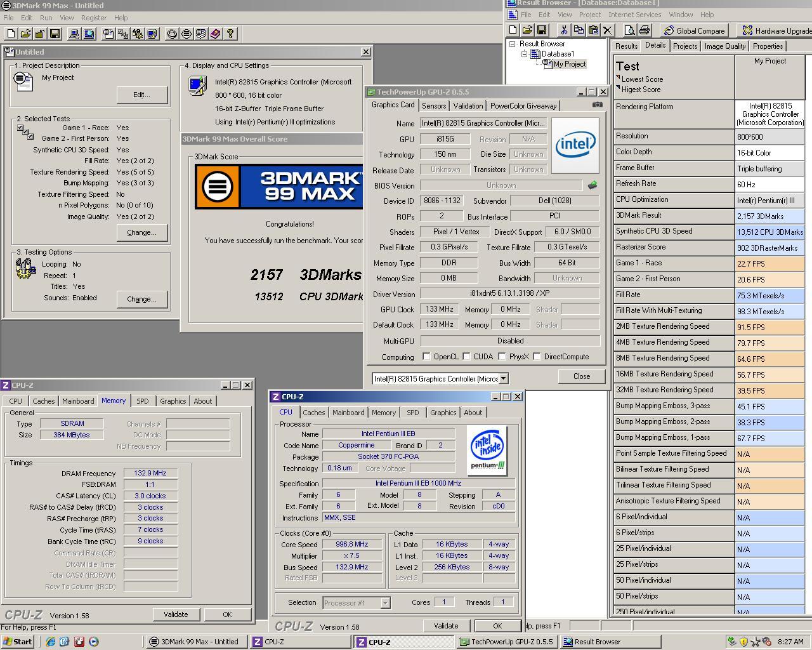The image size is (812, 650).
Task: Click OK button in CPU-Z CPU window
Action: (497, 626)
